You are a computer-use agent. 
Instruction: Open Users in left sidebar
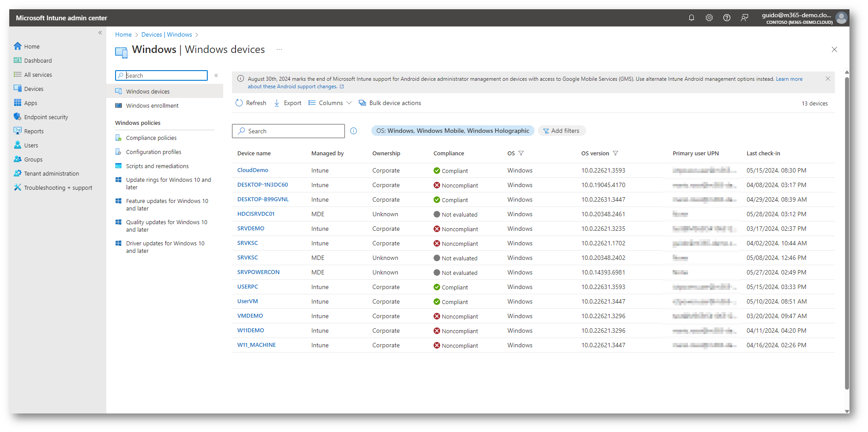pyautogui.click(x=31, y=145)
